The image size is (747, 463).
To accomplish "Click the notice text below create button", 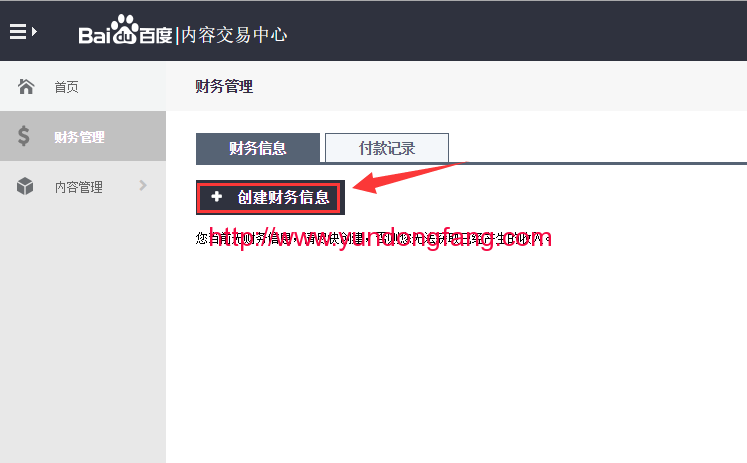I will pos(373,238).
